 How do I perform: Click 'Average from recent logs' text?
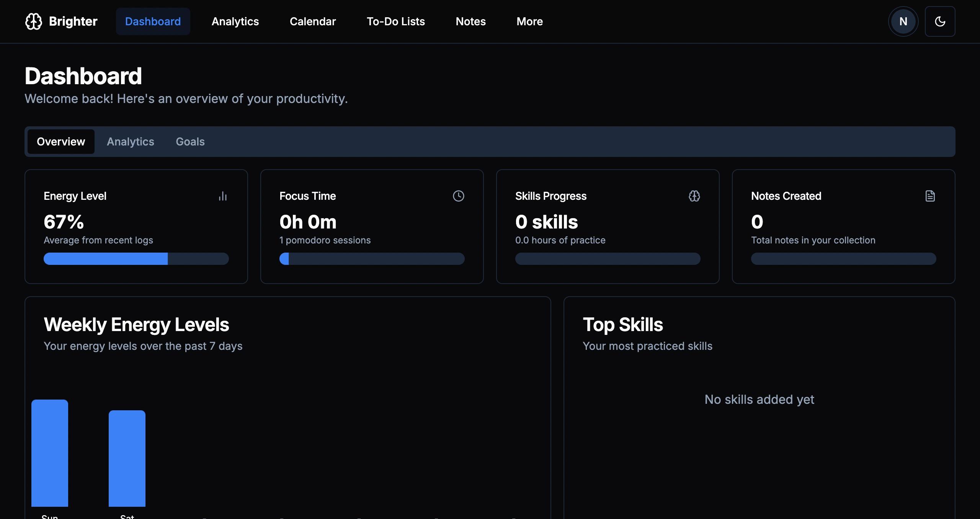click(x=98, y=240)
